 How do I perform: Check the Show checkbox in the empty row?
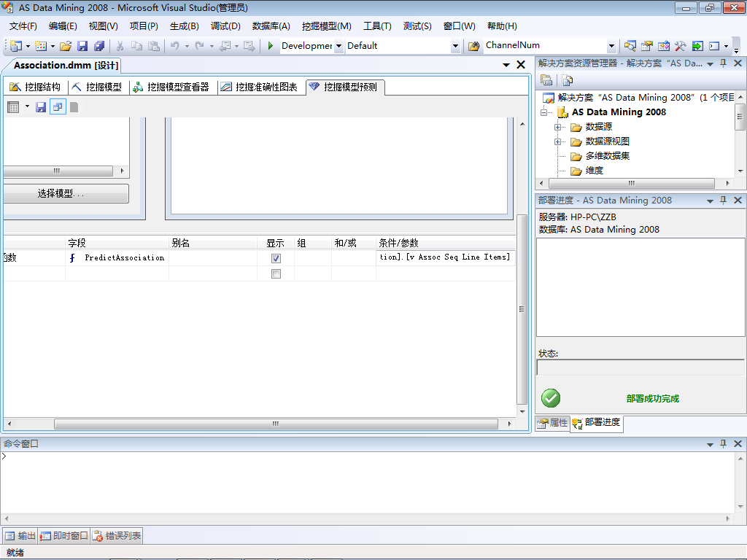point(276,274)
